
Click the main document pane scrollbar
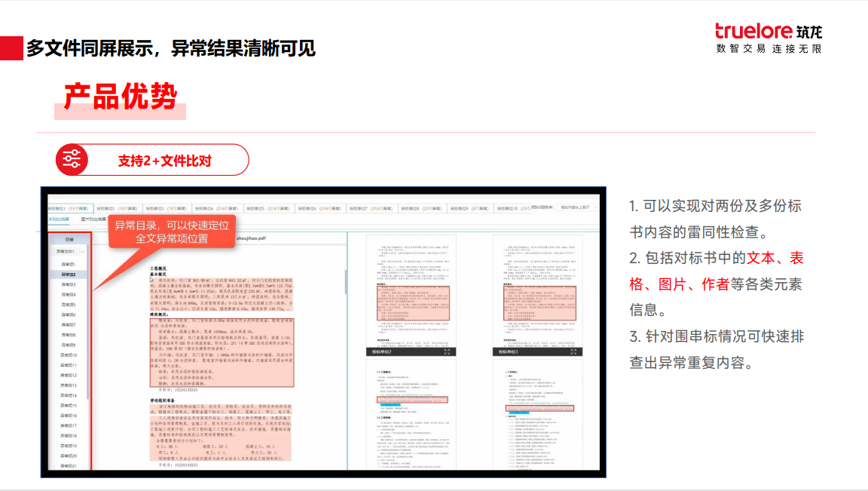pyautogui.click(x=346, y=283)
